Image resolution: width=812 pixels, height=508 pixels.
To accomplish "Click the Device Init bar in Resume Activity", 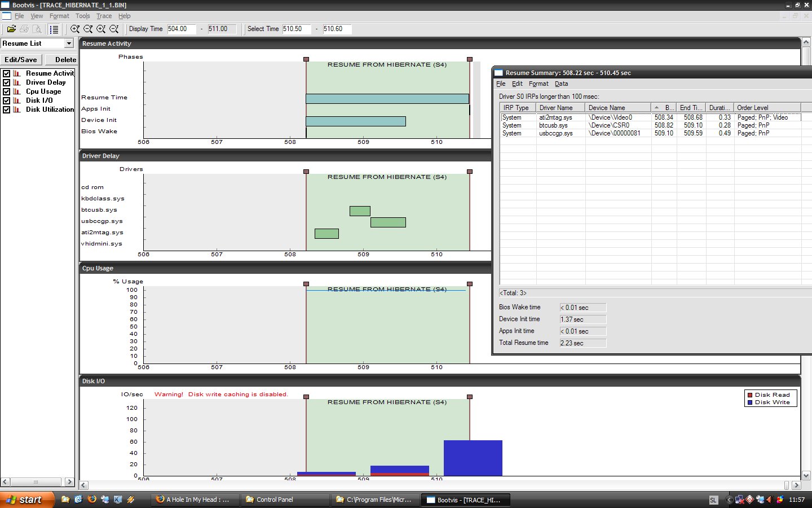I will [x=356, y=121].
